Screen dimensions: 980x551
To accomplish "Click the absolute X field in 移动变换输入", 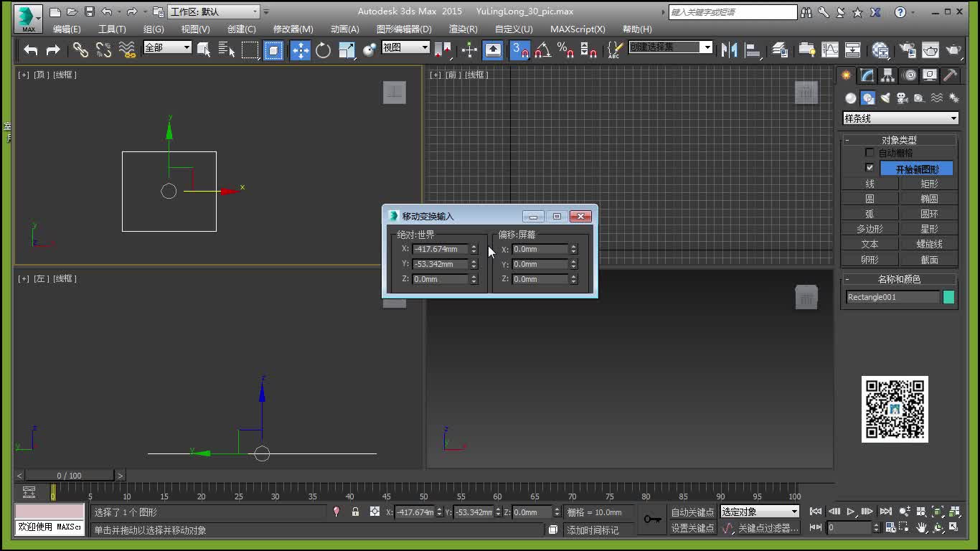I will pyautogui.click(x=440, y=249).
